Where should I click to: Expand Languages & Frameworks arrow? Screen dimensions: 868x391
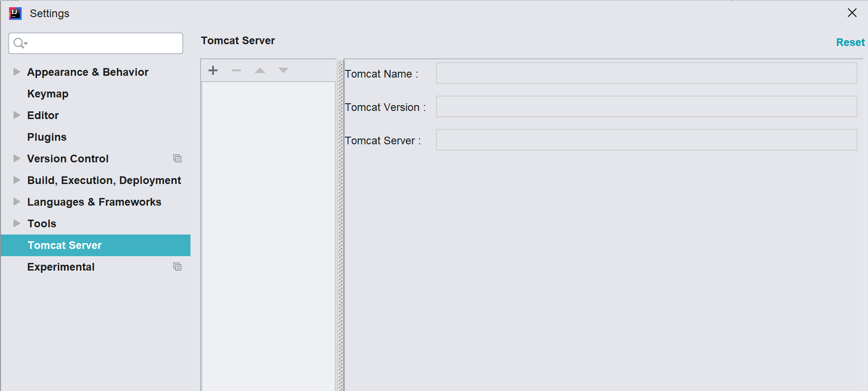click(17, 202)
